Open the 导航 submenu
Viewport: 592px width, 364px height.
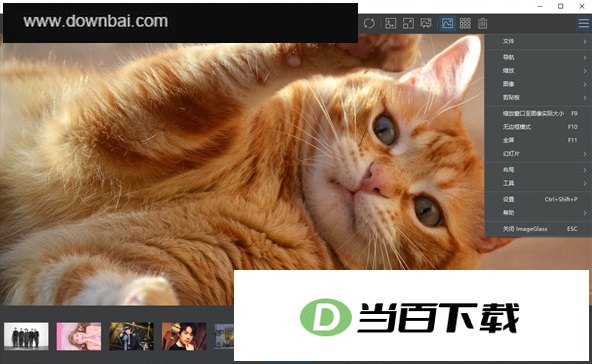[x=538, y=57]
